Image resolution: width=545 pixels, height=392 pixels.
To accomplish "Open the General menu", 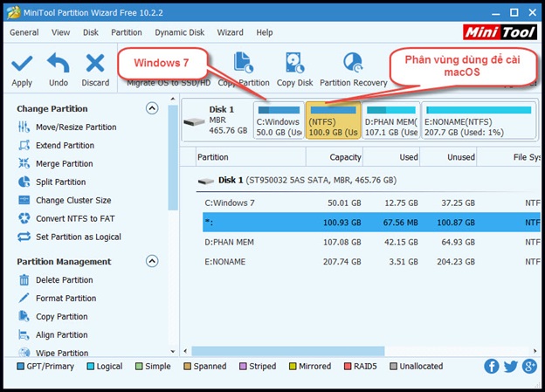I will point(24,32).
